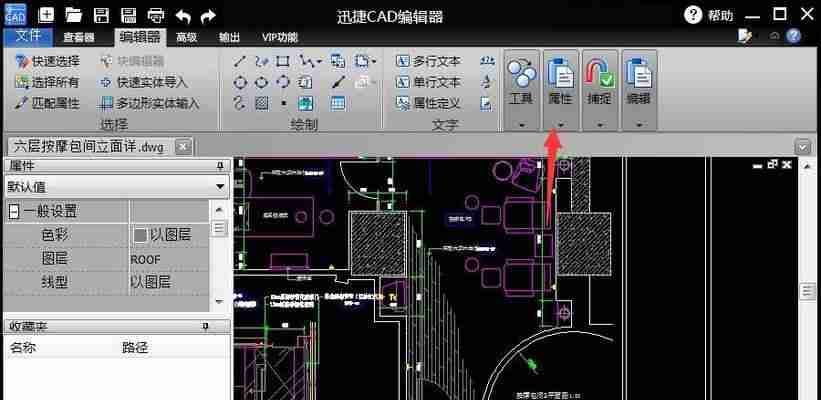Click the 线型 value 以图层

point(150,283)
